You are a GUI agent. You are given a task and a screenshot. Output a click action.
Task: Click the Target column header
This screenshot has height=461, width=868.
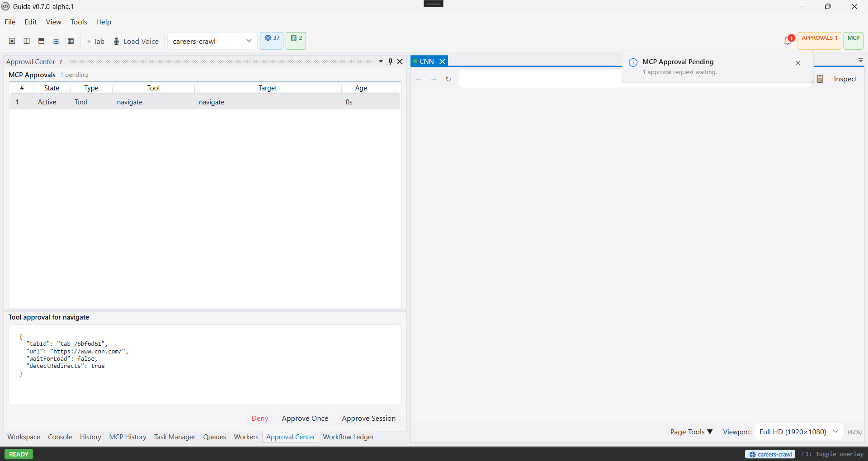point(268,88)
